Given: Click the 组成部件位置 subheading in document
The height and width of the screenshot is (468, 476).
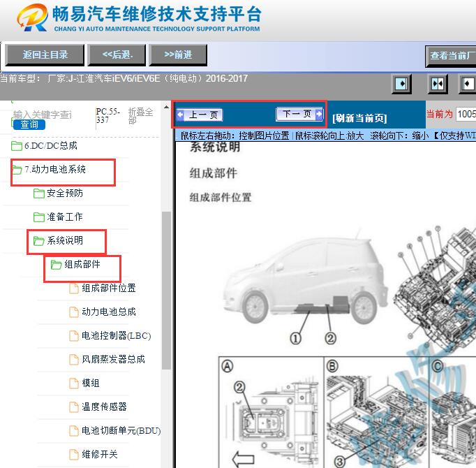Looking at the screenshot, I should click(x=221, y=198).
